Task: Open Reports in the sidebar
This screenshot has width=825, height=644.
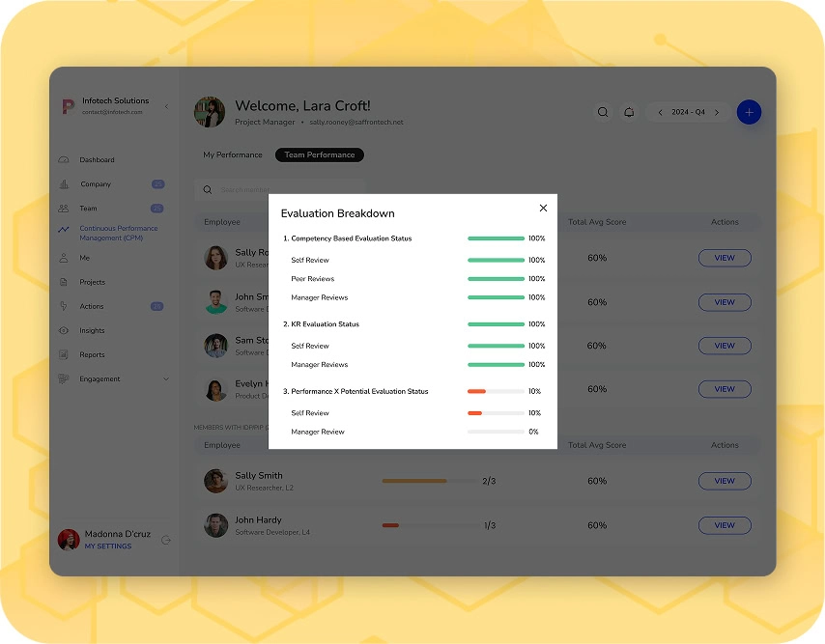Action: 92,355
